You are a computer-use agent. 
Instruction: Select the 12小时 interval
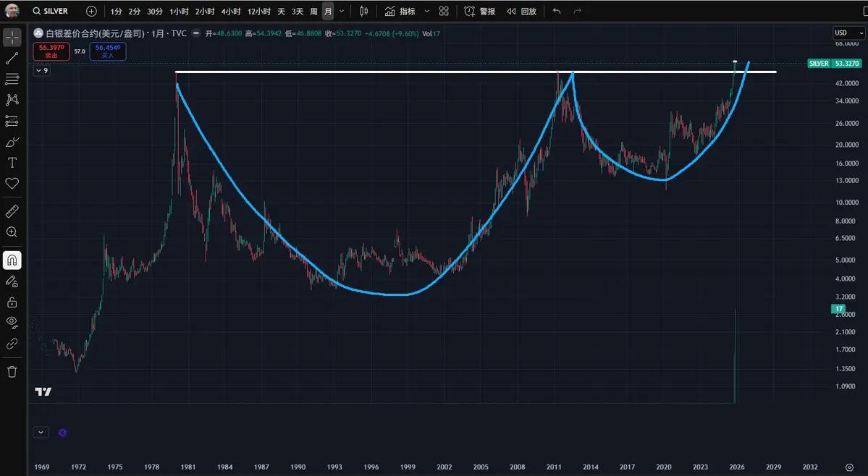tap(259, 11)
